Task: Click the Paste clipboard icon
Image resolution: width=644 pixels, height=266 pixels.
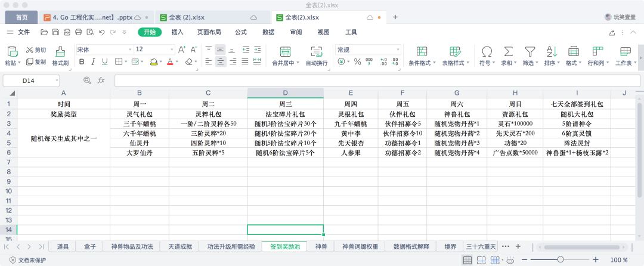Action: coord(13,51)
